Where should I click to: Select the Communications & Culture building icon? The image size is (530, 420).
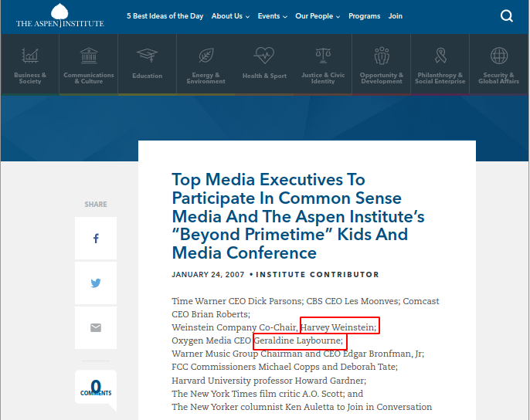(89, 56)
